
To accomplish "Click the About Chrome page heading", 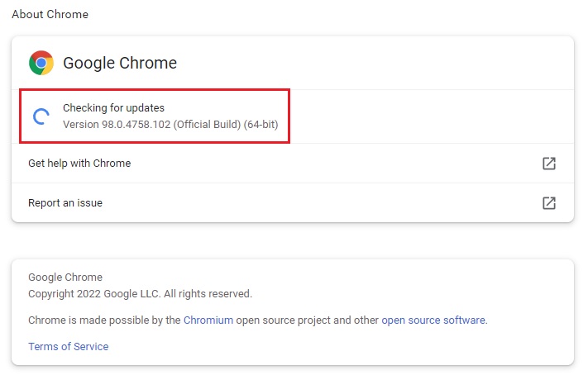I will 50,14.
